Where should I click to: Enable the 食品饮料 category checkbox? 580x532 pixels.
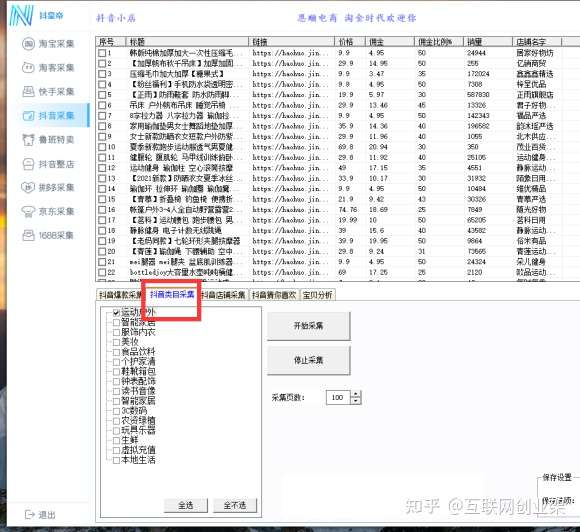(x=117, y=352)
